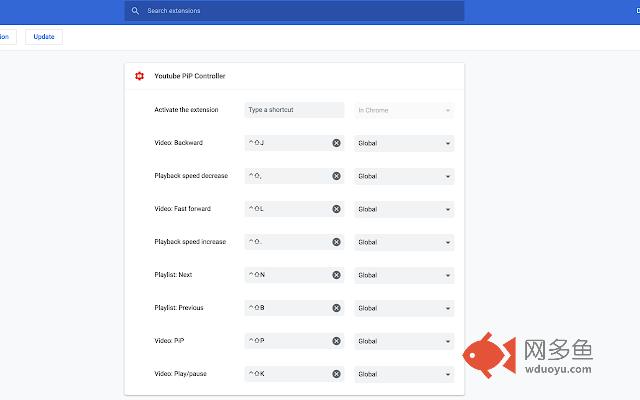The height and width of the screenshot is (400, 640).
Task: Clear the Video: Play/pause shortcut
Action: pyautogui.click(x=336, y=374)
